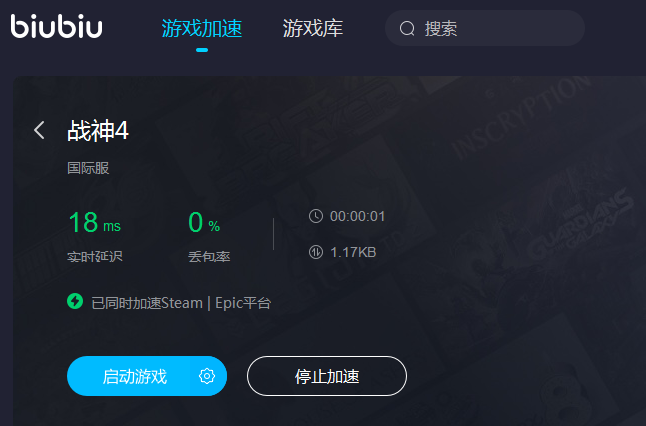The height and width of the screenshot is (426, 646).
Task: Click the 停止加速 button
Action: point(327,376)
